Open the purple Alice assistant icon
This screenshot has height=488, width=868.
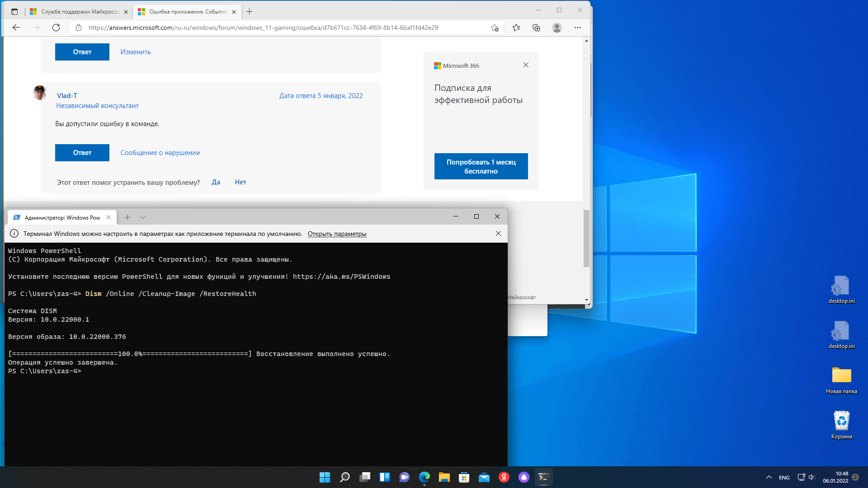click(x=524, y=477)
